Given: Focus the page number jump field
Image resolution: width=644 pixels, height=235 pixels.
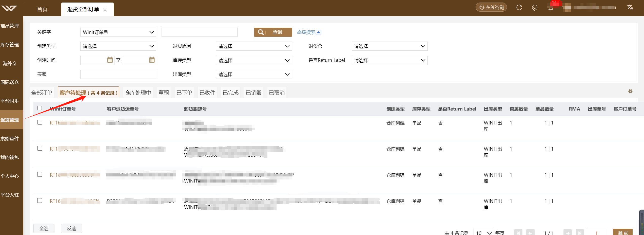Looking at the screenshot, I should point(596,232).
